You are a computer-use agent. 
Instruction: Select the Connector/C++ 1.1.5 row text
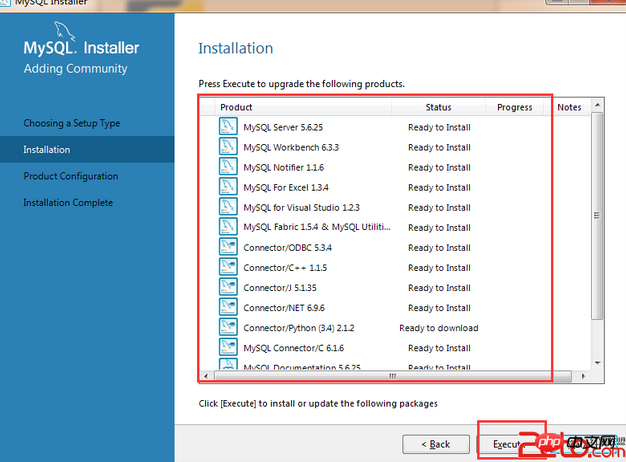[285, 268]
